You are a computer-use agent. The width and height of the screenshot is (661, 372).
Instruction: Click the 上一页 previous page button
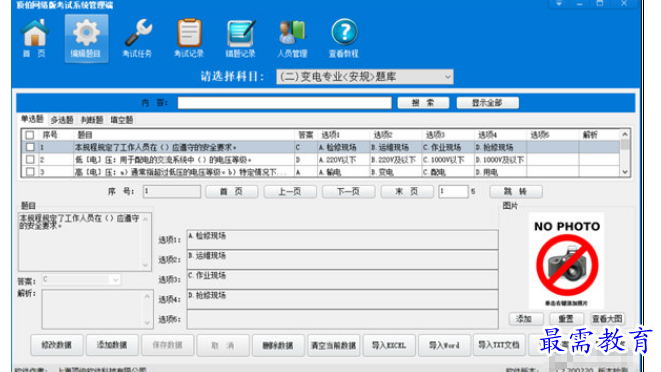point(290,191)
